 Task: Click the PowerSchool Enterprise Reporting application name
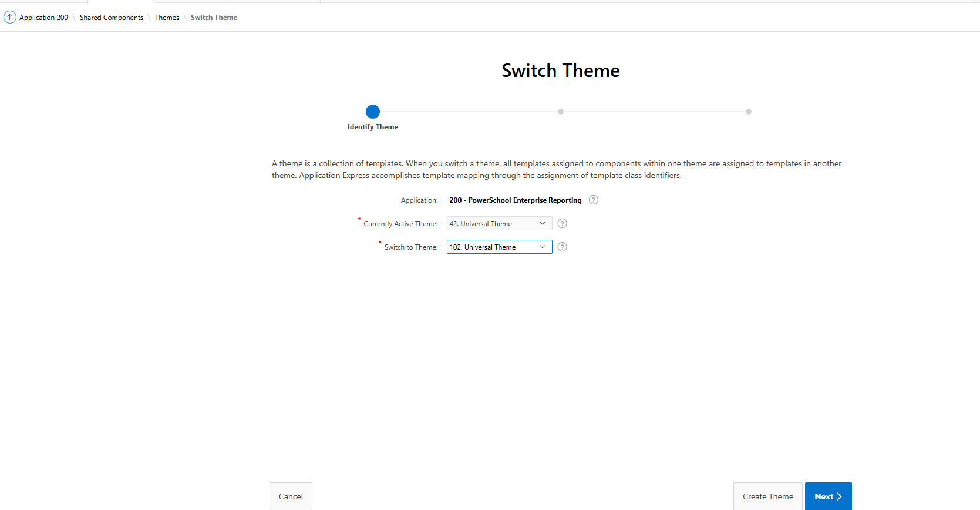pos(515,200)
